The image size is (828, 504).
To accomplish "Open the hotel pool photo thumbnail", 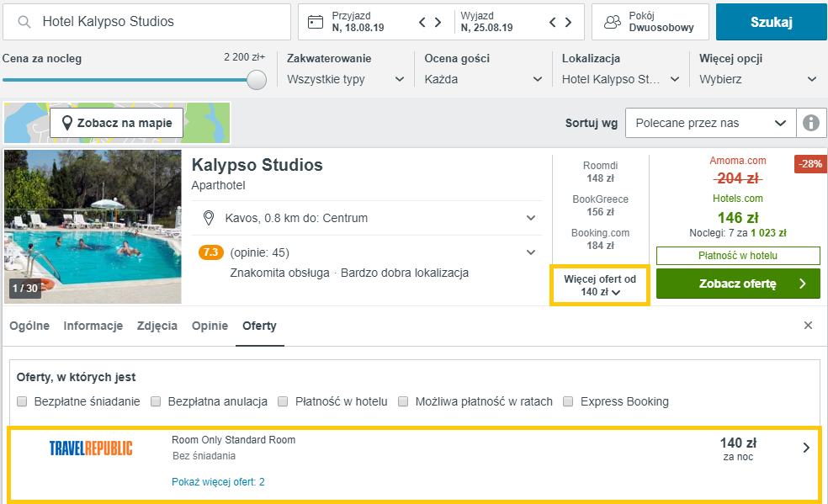I will point(93,227).
